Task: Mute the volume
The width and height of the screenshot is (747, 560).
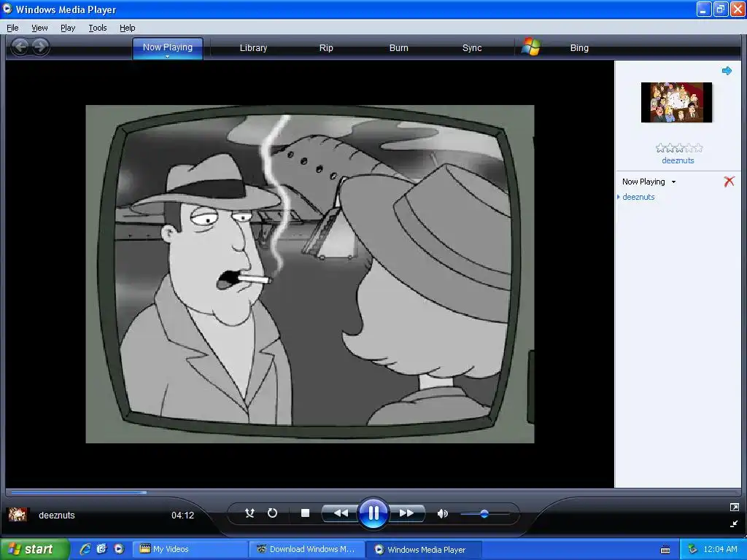Action: tap(443, 513)
